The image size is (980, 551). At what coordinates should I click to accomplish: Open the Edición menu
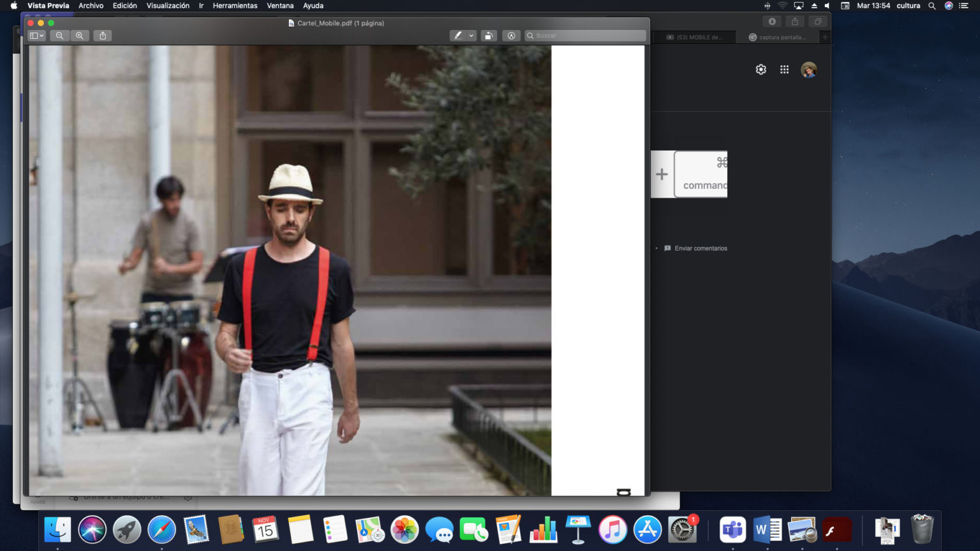coord(124,6)
